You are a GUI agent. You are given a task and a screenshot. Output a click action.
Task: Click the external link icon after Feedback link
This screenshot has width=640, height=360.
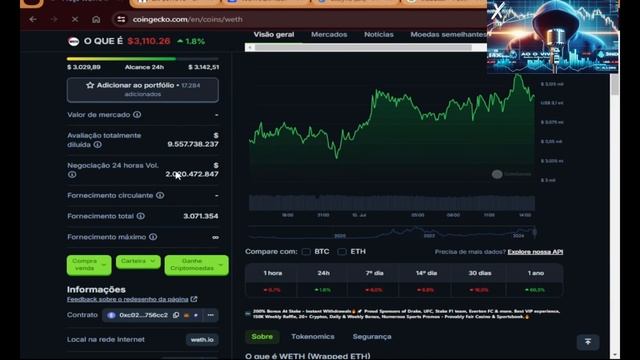click(194, 299)
